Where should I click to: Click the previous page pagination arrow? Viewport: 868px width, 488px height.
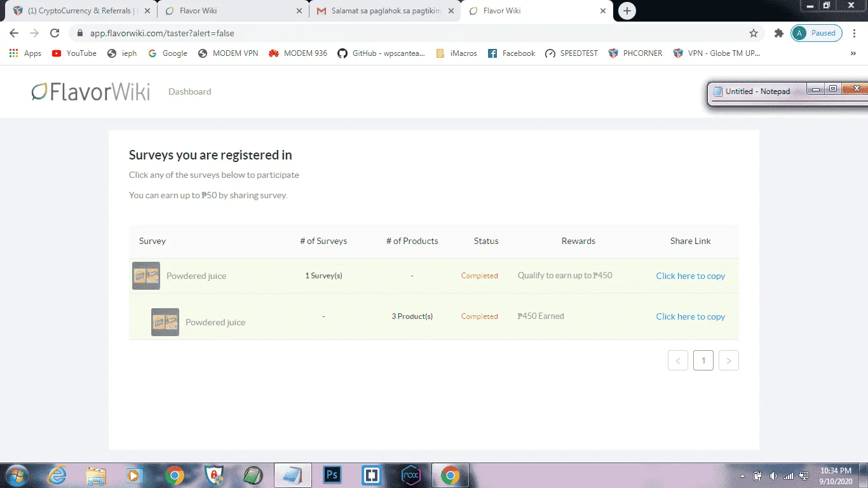[x=678, y=360]
